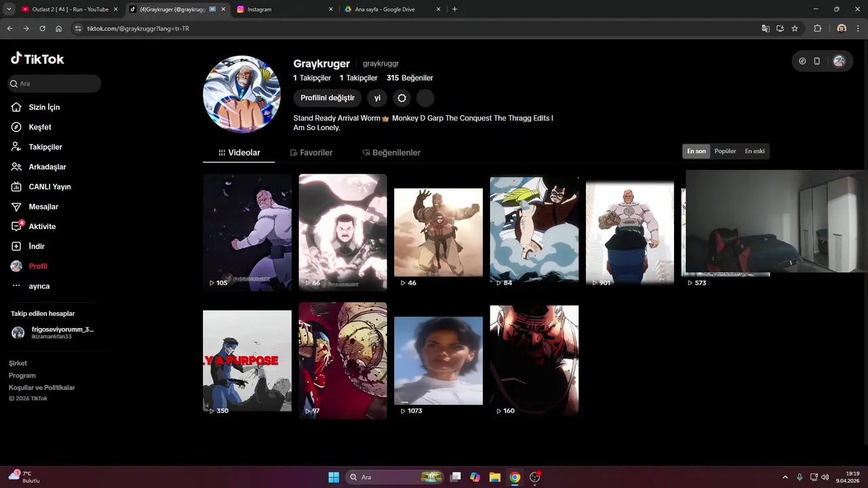Open the video with 66 views
Image resolution: width=868 pixels, height=488 pixels.
click(x=343, y=232)
